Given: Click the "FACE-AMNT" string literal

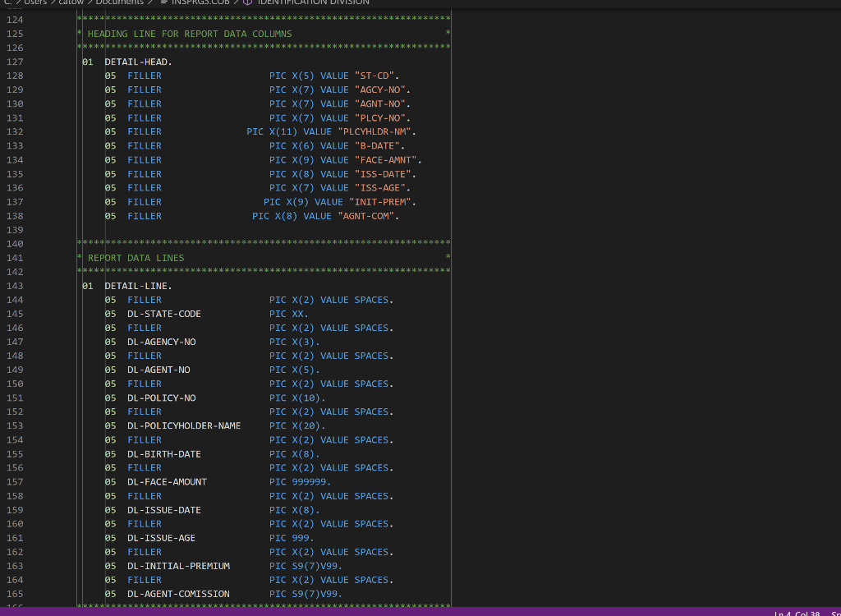Looking at the screenshot, I should 385,160.
